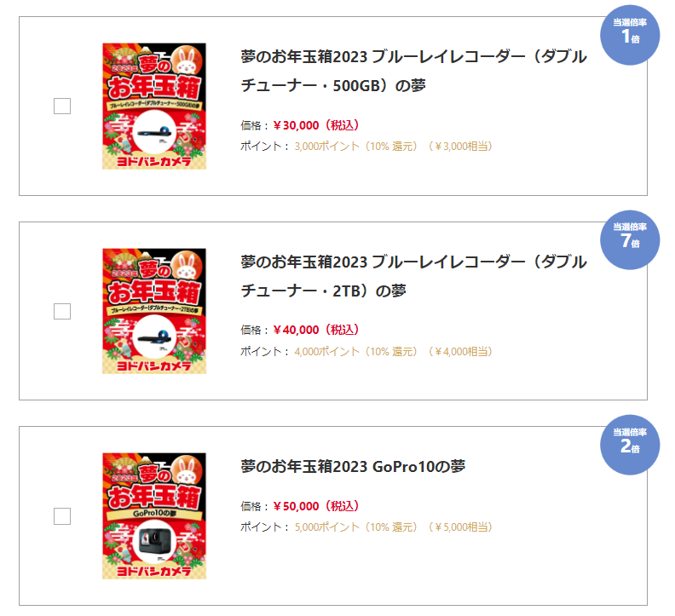
Task: Open the 2TB recorder product thumbnail
Action: (x=154, y=311)
